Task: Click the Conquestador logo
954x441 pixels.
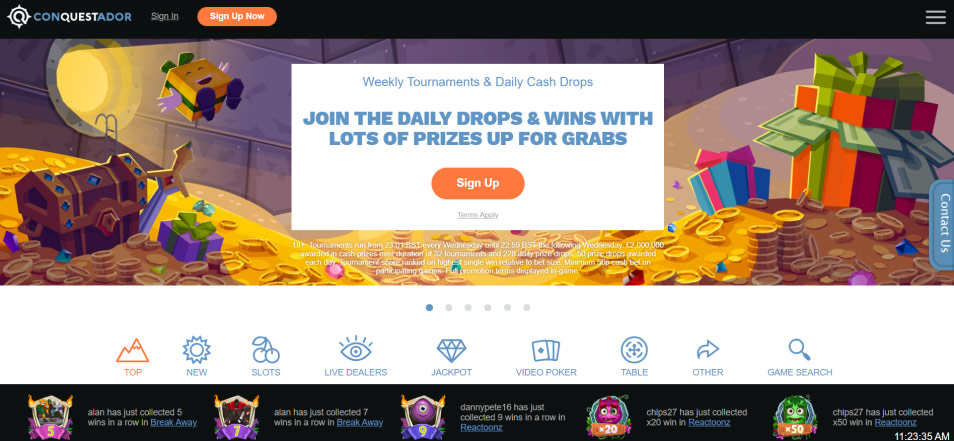Action: pos(69,16)
